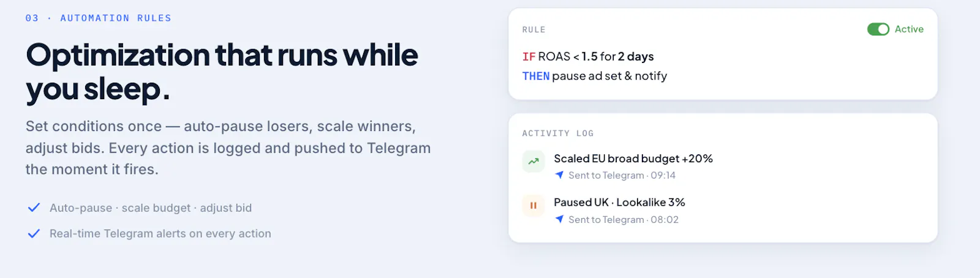The height and width of the screenshot is (278, 980).
Task: Click the 03 · AUTOMATION RULES label
Action: [99, 18]
